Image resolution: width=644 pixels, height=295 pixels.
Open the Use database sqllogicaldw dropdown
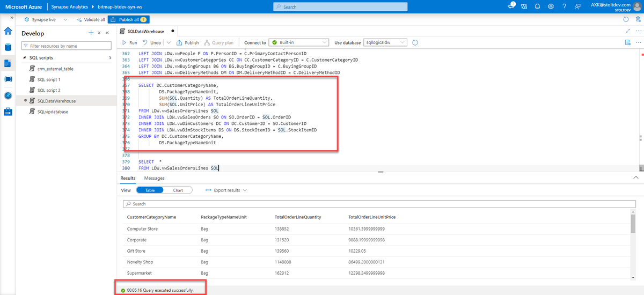coord(386,42)
